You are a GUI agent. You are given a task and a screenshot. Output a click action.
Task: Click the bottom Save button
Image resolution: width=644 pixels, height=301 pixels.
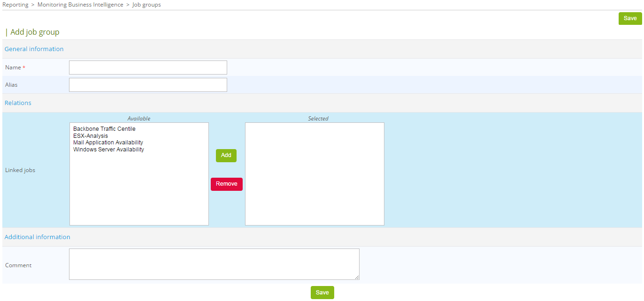coord(322,292)
